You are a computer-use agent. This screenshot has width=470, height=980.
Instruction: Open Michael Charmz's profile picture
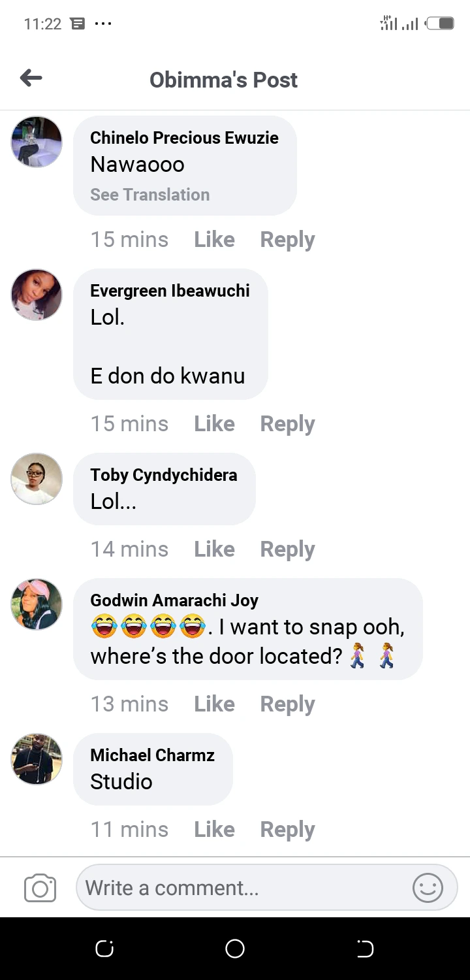[x=37, y=759]
